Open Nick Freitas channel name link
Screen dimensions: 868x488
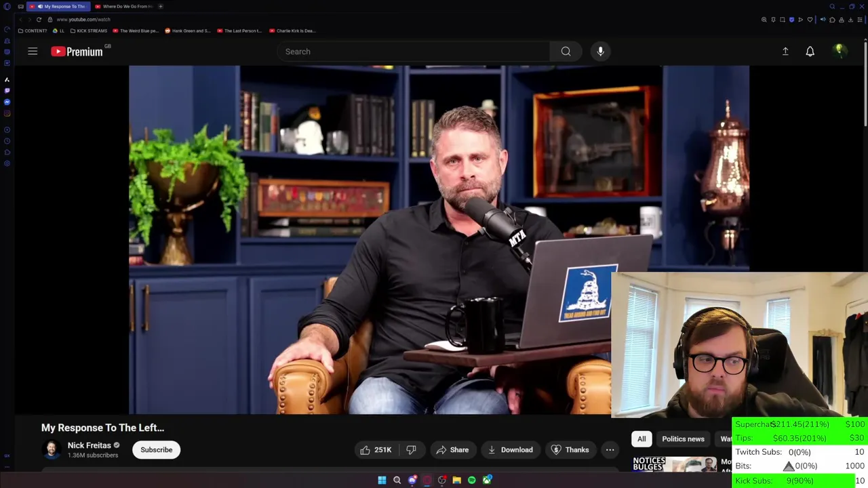pyautogui.click(x=89, y=445)
